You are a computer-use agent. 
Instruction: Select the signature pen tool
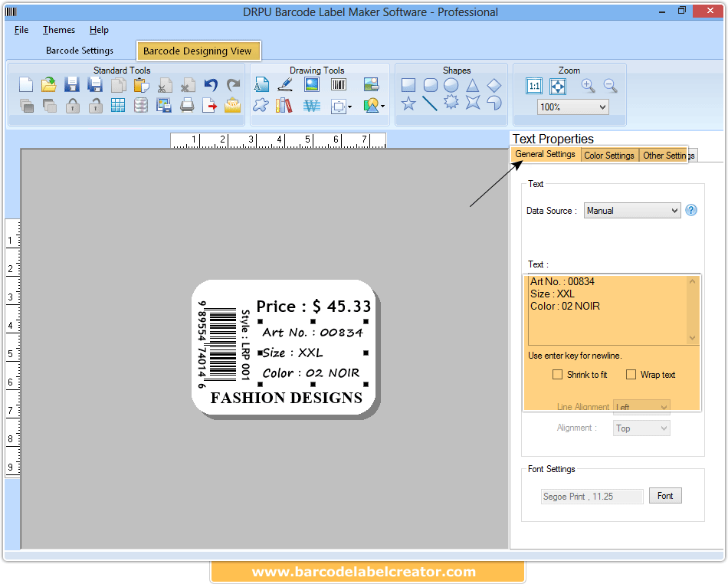[x=285, y=85]
